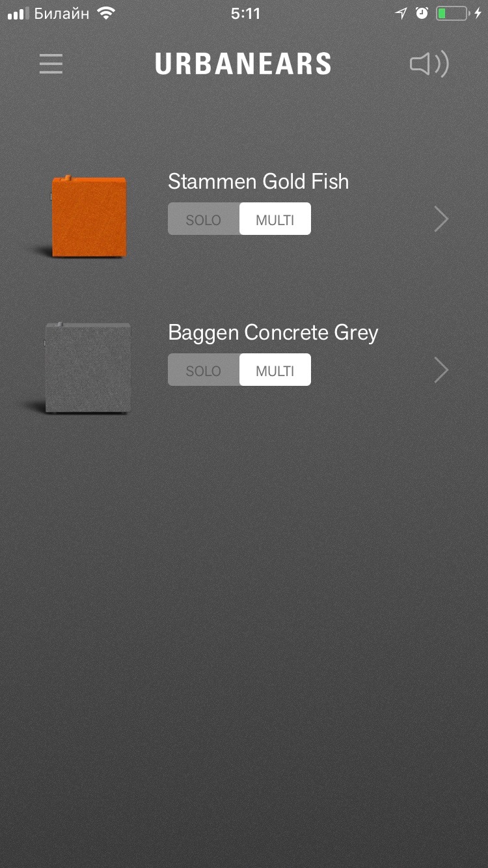
Task: Open Stammen Gold Fish details chevron
Action: (441, 219)
